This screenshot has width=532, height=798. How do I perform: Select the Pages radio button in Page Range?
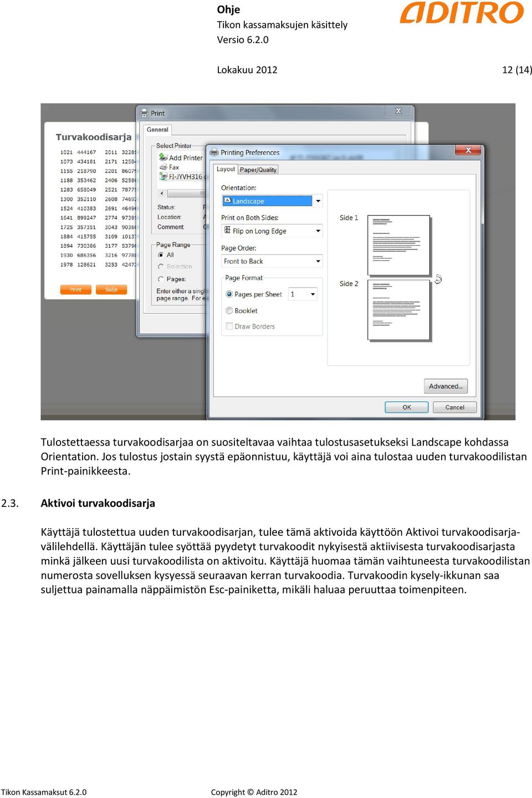(x=161, y=279)
